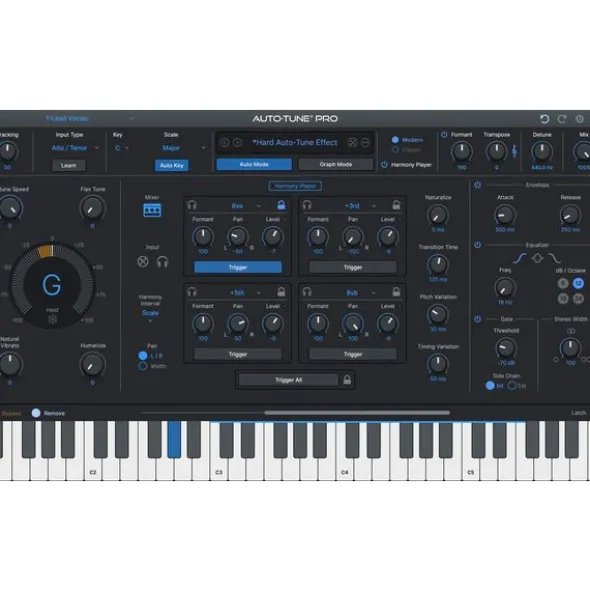This screenshot has width=590, height=591.
Task: Click the Learn button
Action: [69, 165]
